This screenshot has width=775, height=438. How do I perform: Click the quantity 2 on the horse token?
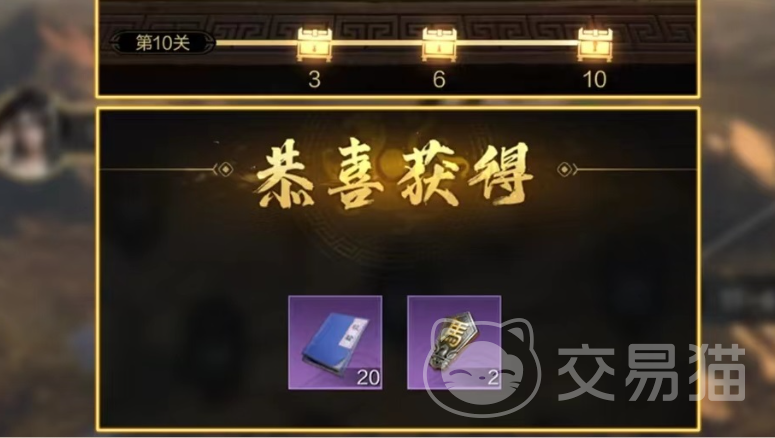click(493, 378)
